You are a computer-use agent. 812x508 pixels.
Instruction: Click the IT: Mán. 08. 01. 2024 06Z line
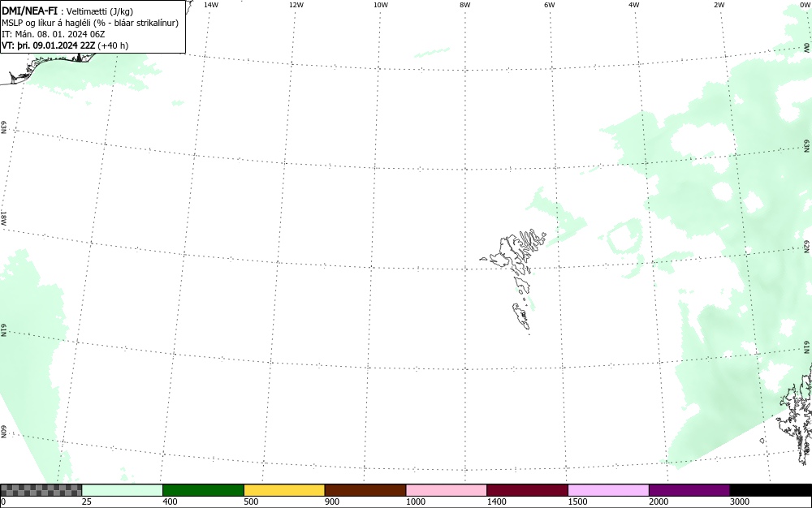(x=54, y=34)
